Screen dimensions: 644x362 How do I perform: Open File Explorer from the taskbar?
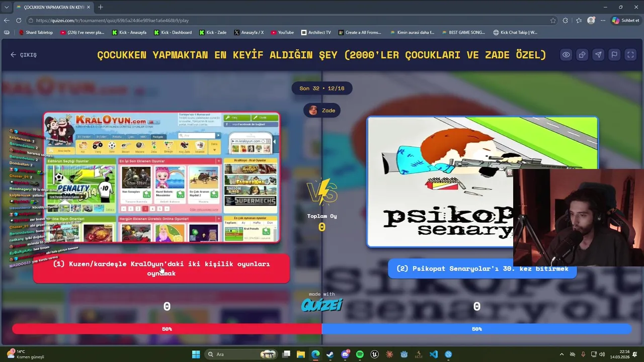(x=301, y=354)
